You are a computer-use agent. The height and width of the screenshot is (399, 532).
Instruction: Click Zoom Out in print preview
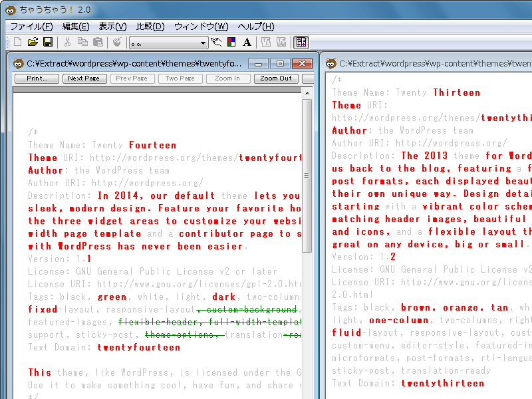coord(276,78)
